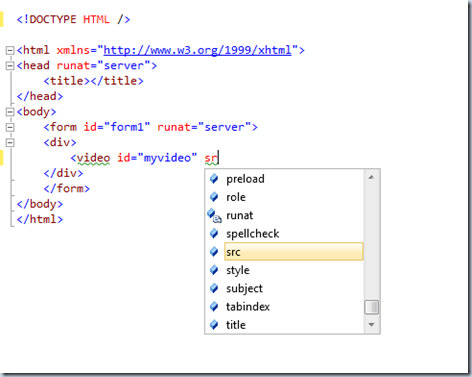Click the "server" value in head tag
The height and width of the screenshot is (377, 472).
[x=124, y=66]
